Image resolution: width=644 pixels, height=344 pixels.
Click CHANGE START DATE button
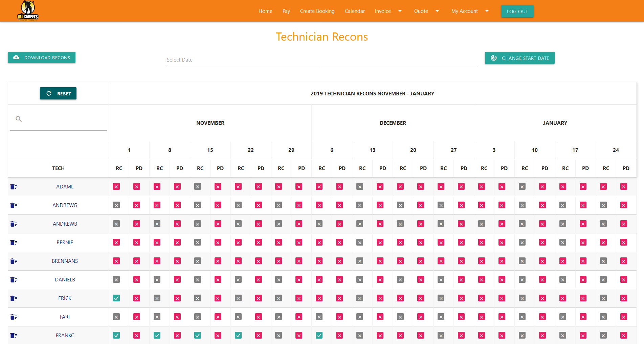pos(519,58)
